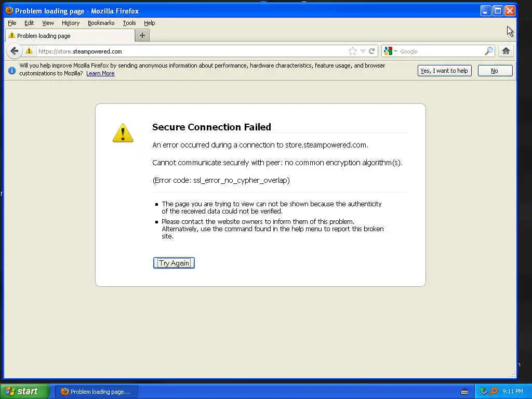Open the Windows start menu
532x399 pixels.
[x=25, y=391]
